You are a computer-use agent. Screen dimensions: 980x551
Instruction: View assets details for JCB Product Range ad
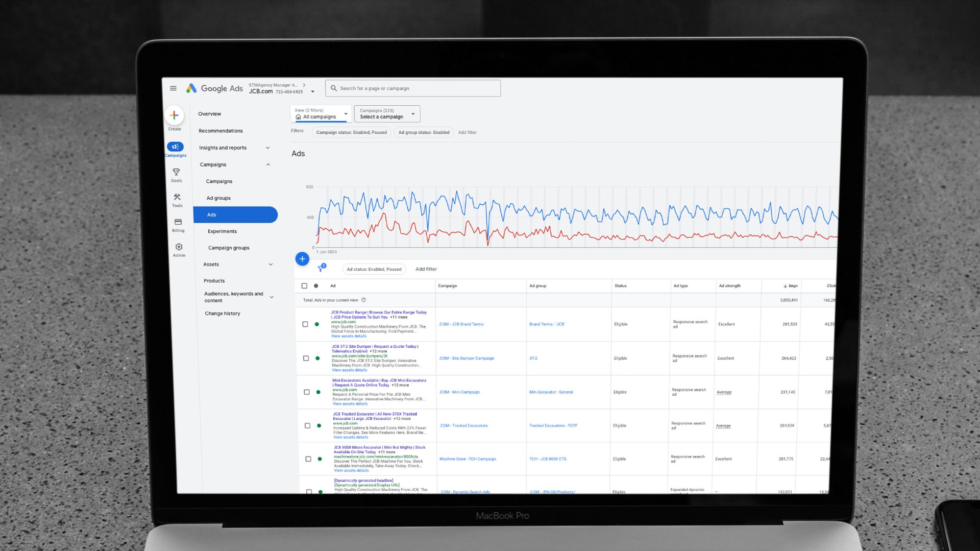[x=348, y=336]
